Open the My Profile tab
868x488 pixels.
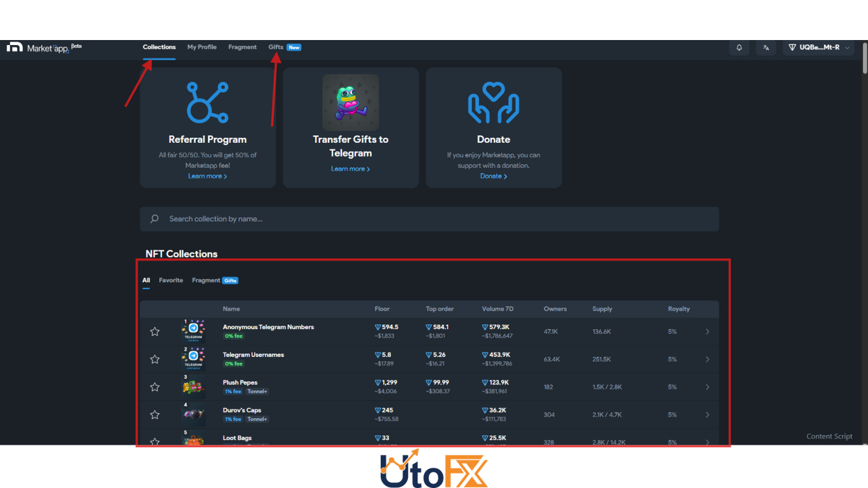click(x=202, y=48)
